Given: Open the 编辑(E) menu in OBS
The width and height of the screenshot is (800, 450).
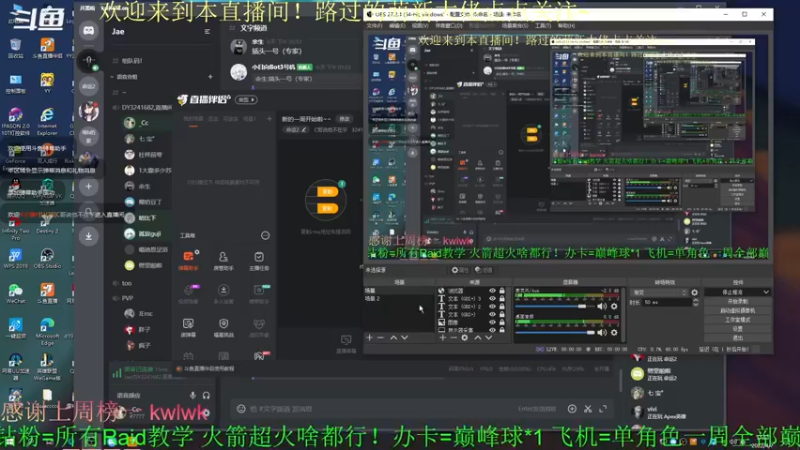Looking at the screenshot, I should tap(397, 26).
